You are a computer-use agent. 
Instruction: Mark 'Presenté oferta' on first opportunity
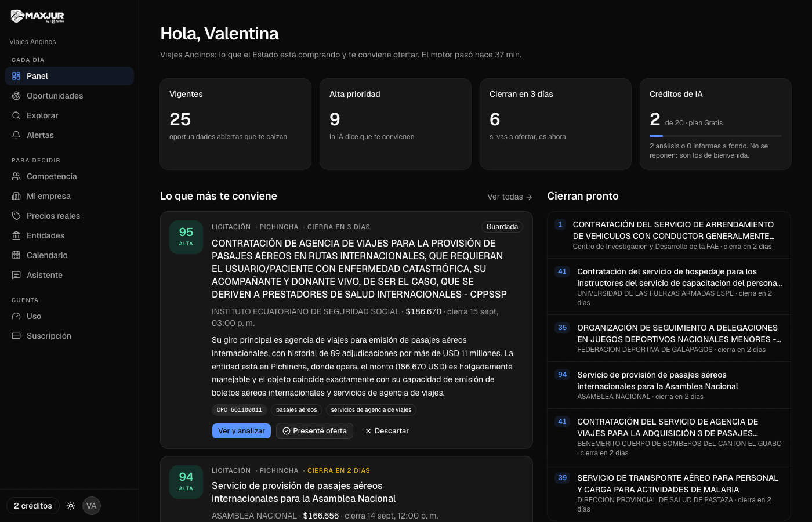(314, 431)
